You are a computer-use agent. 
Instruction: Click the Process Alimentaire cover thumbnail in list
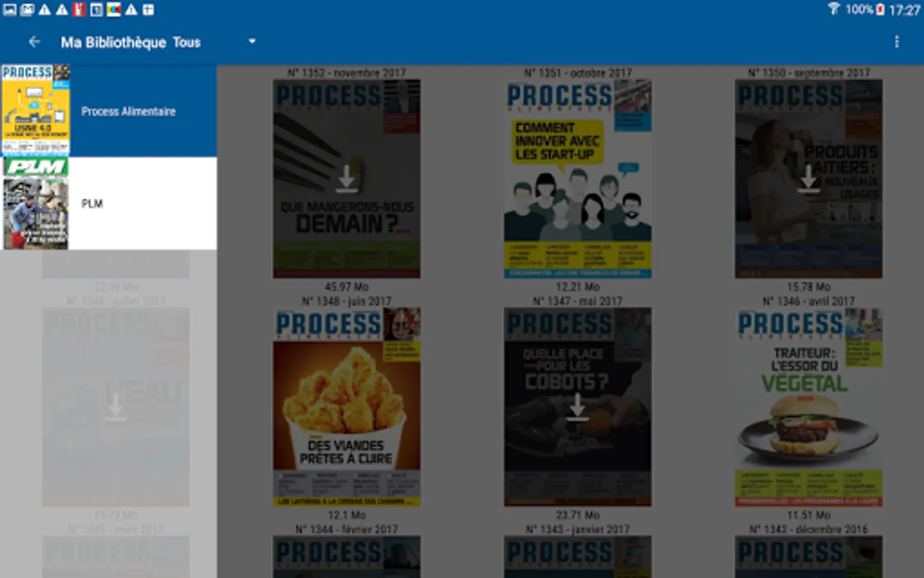pos(35,110)
